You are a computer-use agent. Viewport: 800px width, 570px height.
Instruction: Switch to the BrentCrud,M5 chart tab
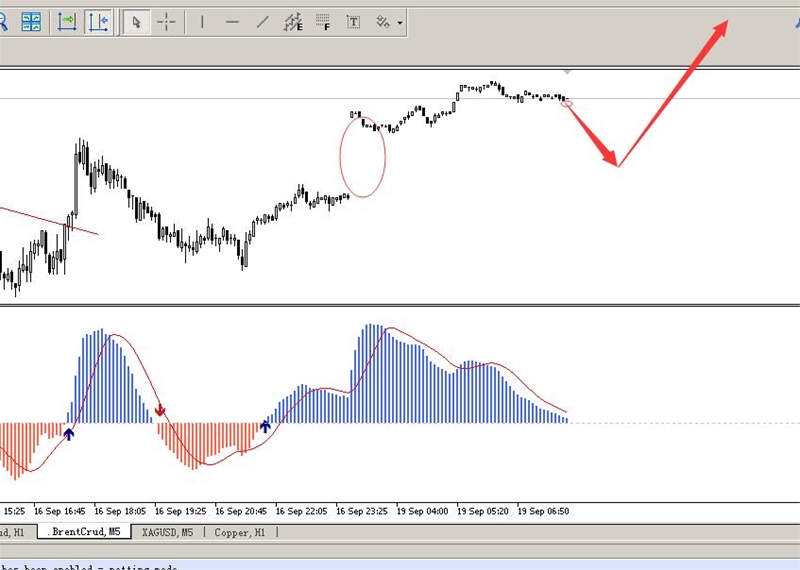coord(85,532)
